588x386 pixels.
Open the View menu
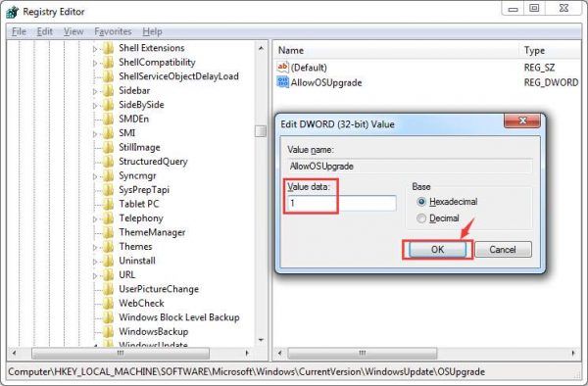point(73,32)
